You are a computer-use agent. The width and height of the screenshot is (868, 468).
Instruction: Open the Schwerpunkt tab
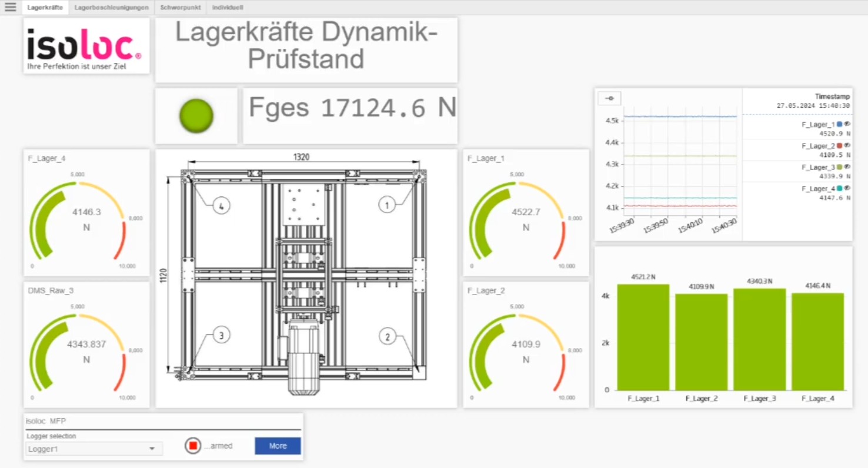tap(181, 8)
